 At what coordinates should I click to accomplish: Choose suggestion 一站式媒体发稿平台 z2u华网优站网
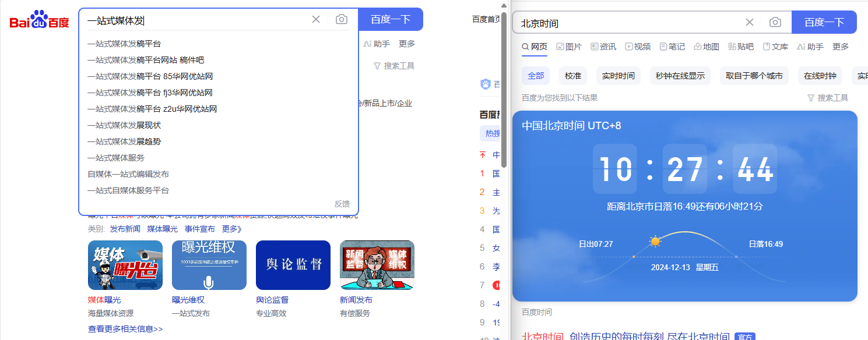point(152,109)
